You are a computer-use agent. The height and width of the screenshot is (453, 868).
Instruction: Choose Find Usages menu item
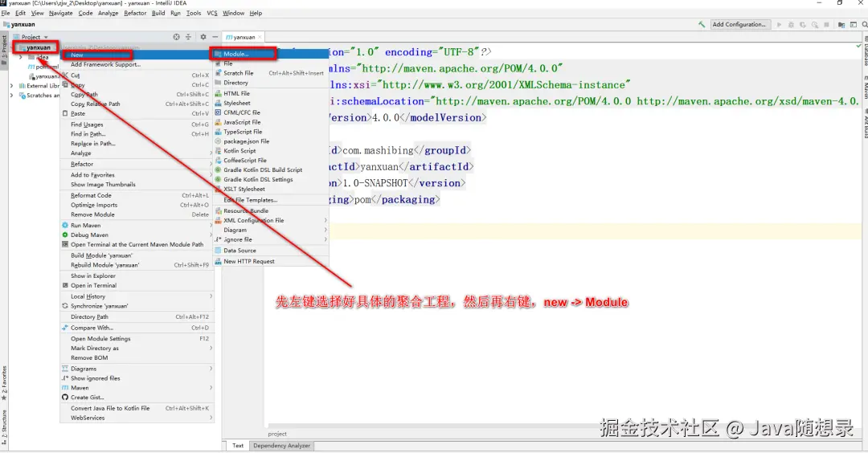[137, 125]
